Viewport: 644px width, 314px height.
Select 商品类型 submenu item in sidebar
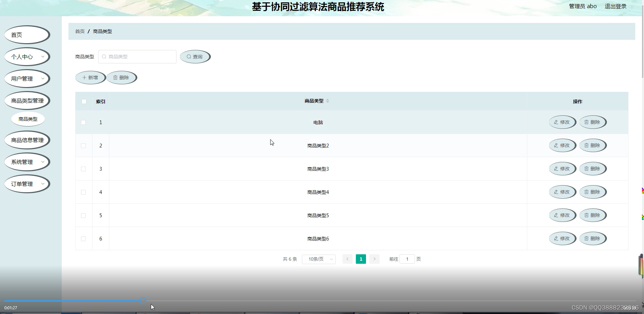(28, 119)
